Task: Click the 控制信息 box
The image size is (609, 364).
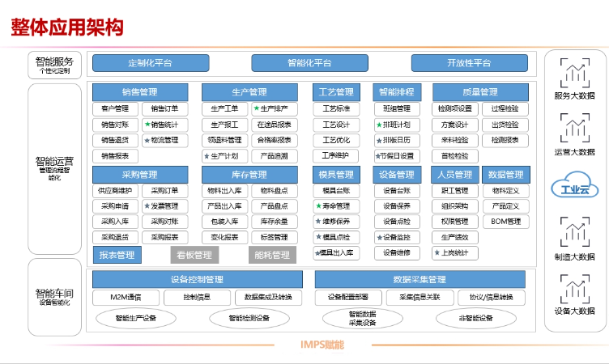Action: [198, 298]
